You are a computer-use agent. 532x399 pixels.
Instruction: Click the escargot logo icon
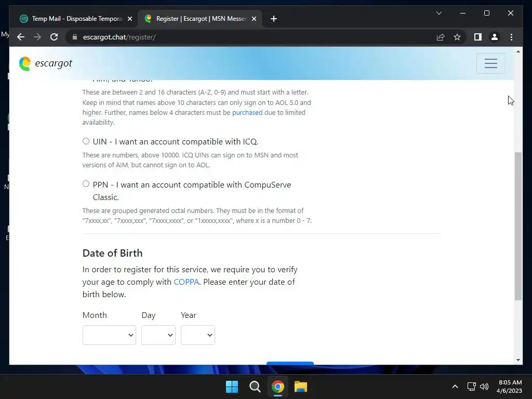point(25,63)
